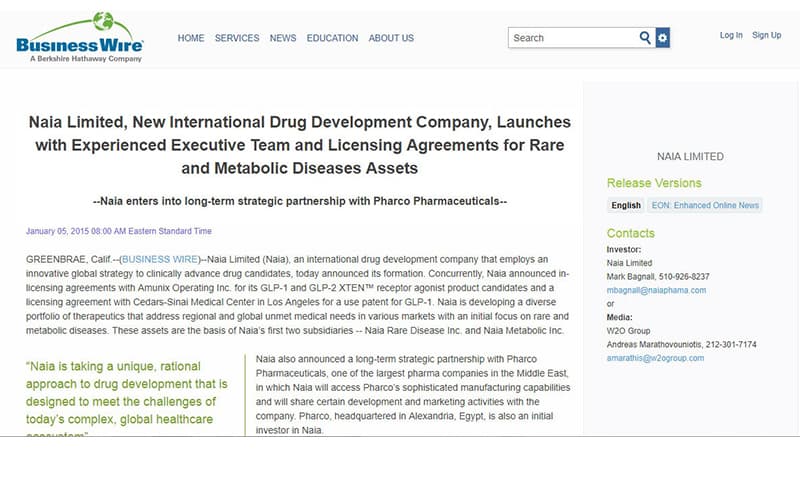
Task: Click amarathis@w2ogroup.com email link
Action: coord(655,358)
